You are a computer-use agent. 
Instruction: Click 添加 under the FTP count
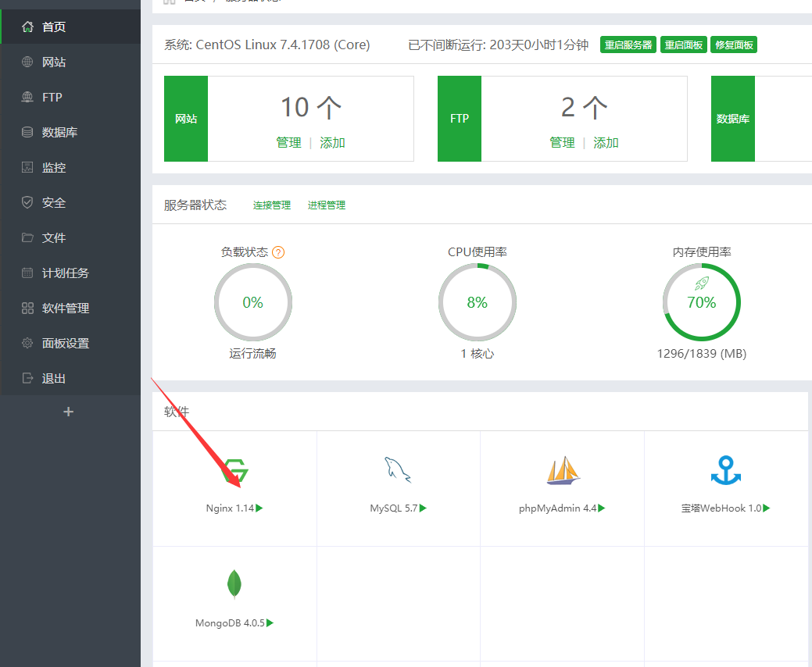(606, 143)
